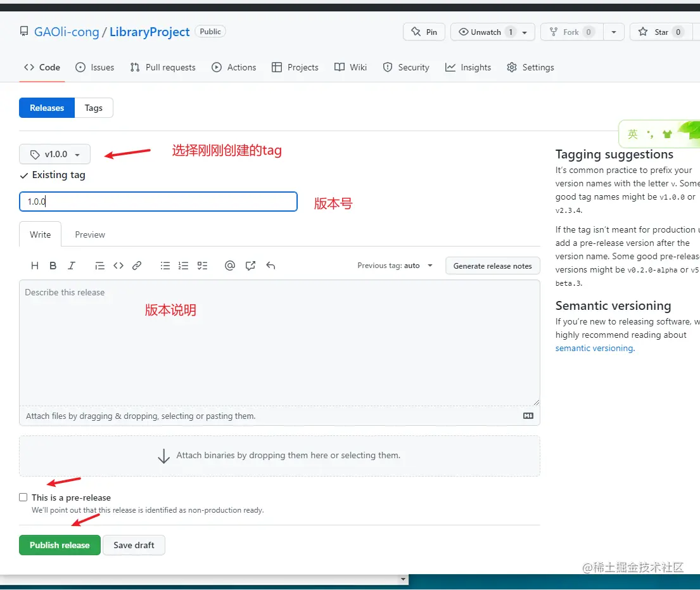Insert a quote block

99,266
